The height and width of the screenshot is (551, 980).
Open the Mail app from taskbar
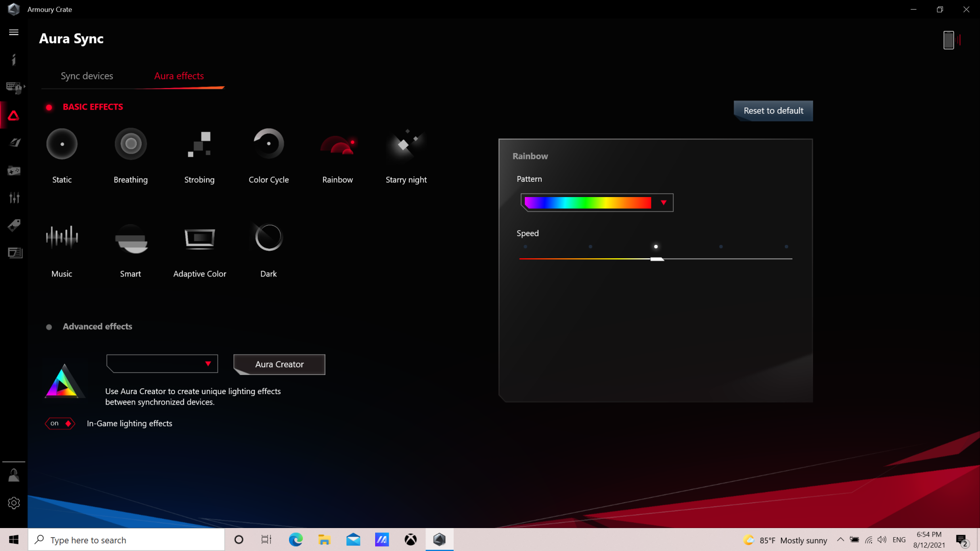[353, 540]
